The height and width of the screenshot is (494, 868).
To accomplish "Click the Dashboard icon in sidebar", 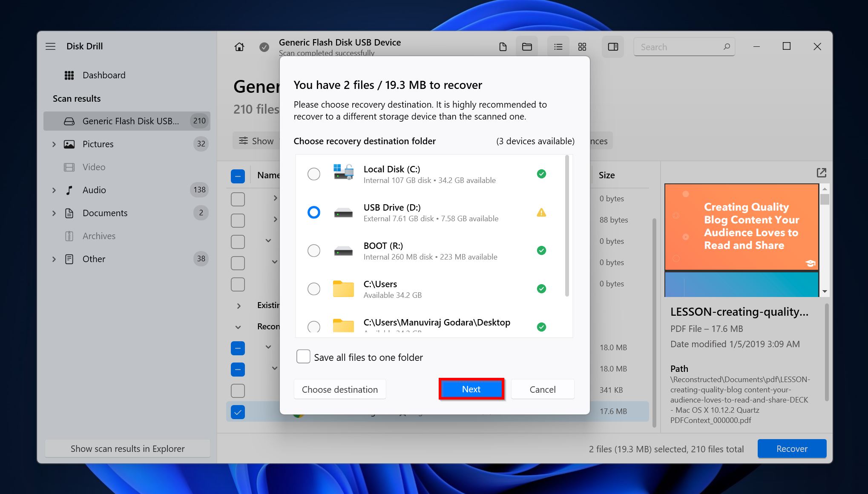I will [69, 74].
